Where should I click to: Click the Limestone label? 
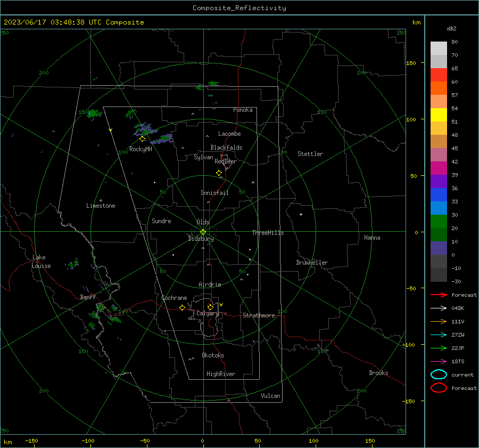click(101, 206)
